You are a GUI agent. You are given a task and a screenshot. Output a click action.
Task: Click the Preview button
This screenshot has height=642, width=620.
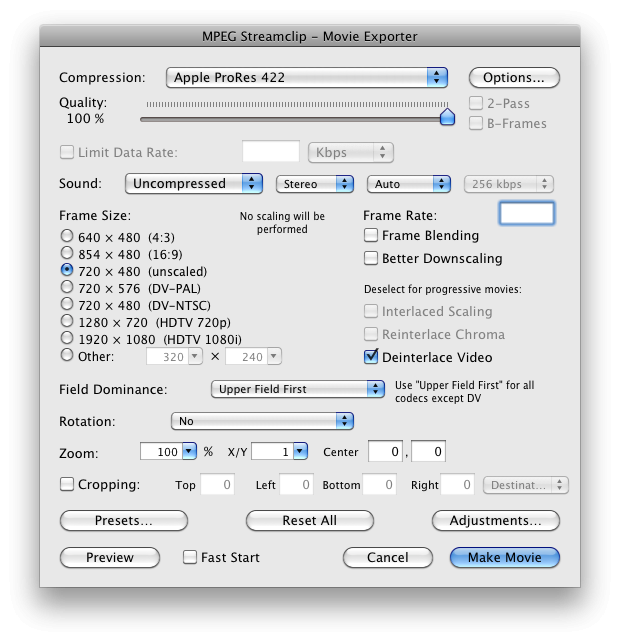(110, 557)
